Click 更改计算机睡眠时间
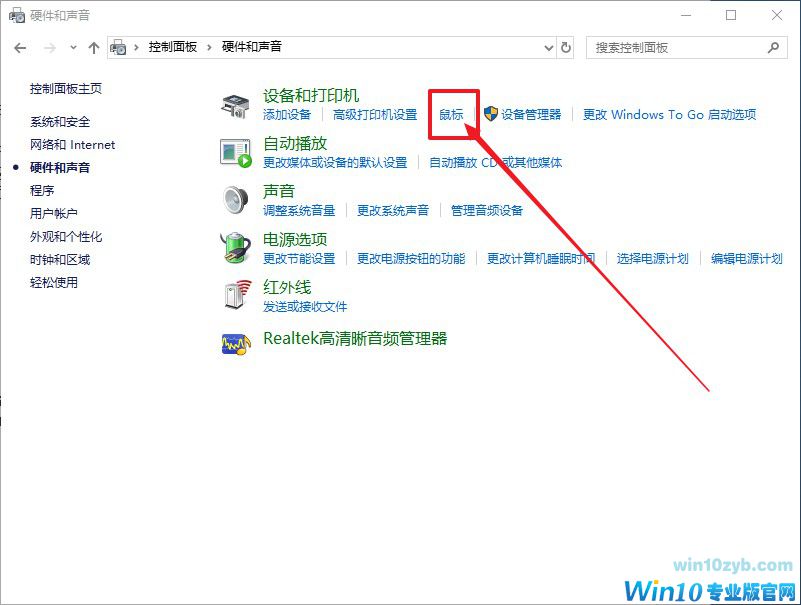801x605 pixels. [541, 259]
